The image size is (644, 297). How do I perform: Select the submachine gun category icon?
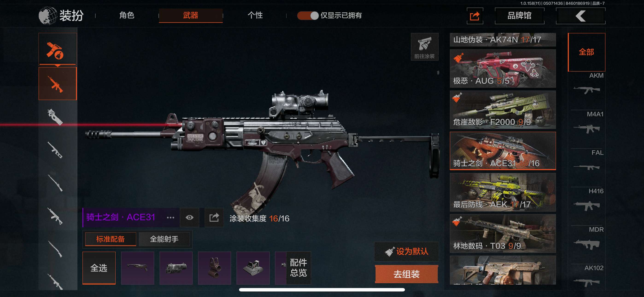pyautogui.click(x=55, y=117)
